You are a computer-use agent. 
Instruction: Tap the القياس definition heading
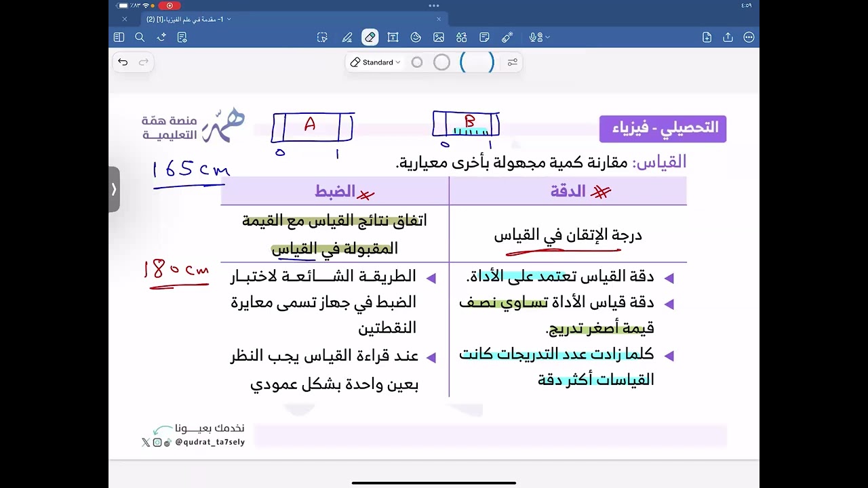[659, 162]
